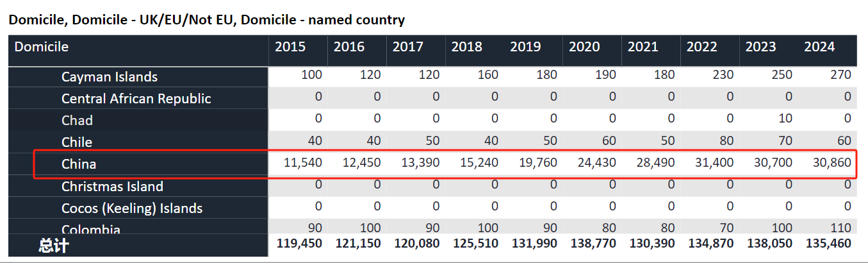Click the Chile row label
The width and height of the screenshot is (868, 263).
click(77, 142)
